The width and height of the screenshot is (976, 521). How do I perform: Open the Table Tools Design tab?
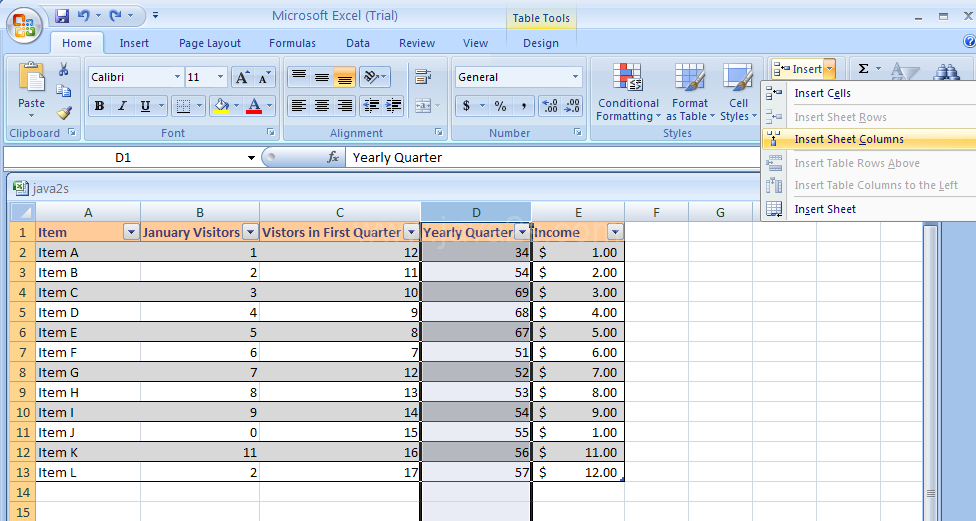[x=541, y=43]
